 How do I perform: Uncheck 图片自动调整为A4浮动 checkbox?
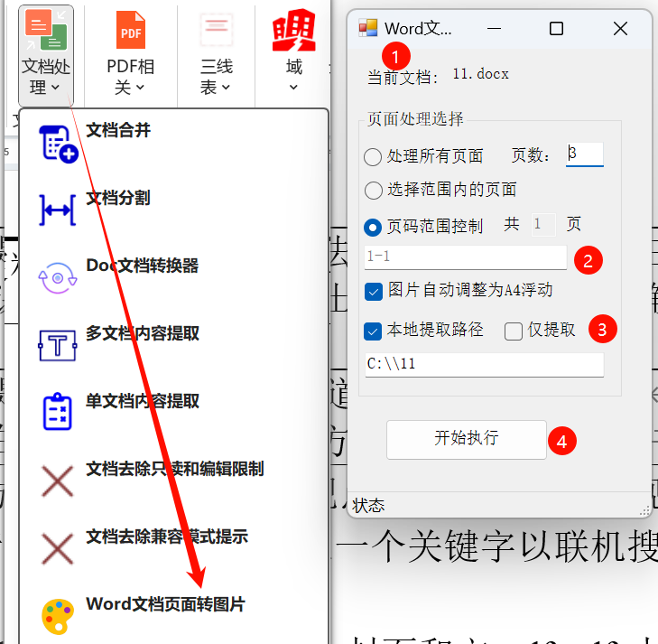[x=373, y=292]
